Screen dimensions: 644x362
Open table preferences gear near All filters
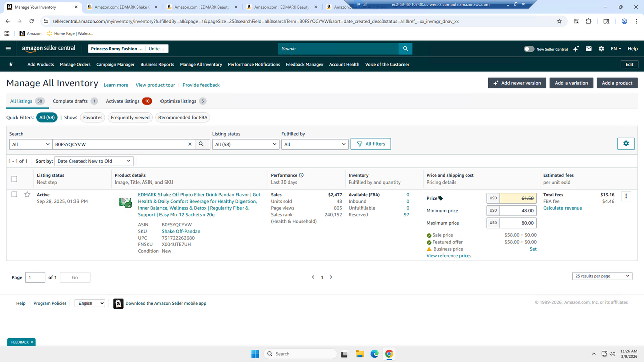(x=626, y=144)
